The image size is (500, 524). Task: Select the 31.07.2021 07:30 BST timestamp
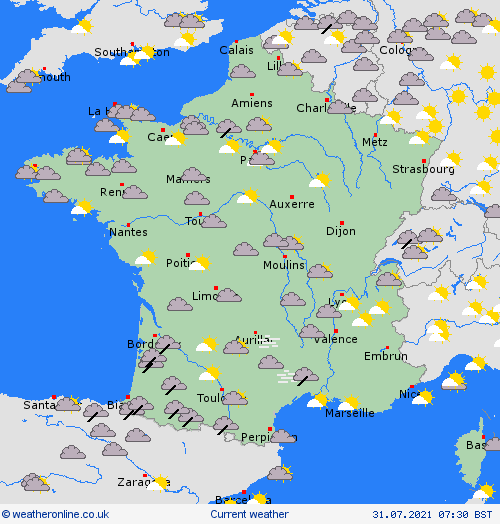coord(432,514)
